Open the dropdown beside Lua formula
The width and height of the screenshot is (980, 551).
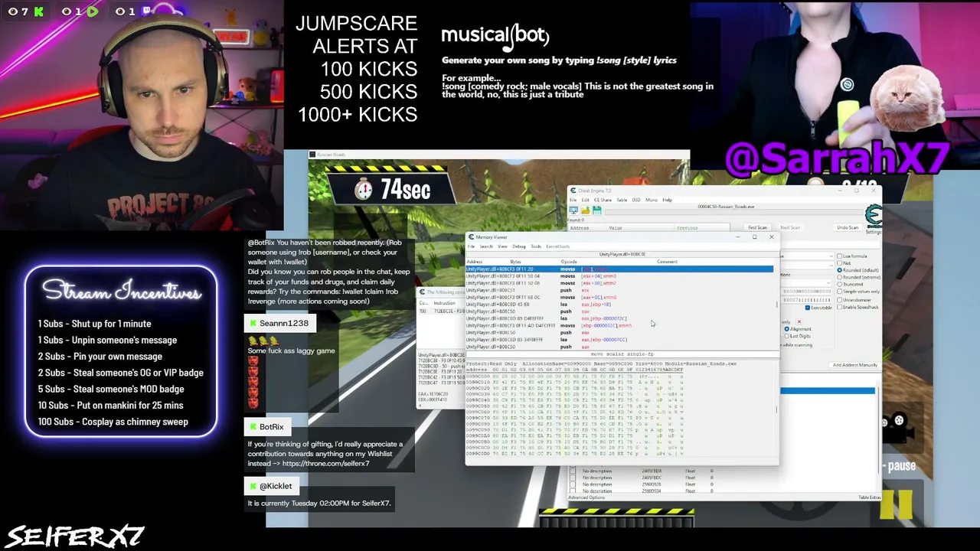click(x=831, y=256)
